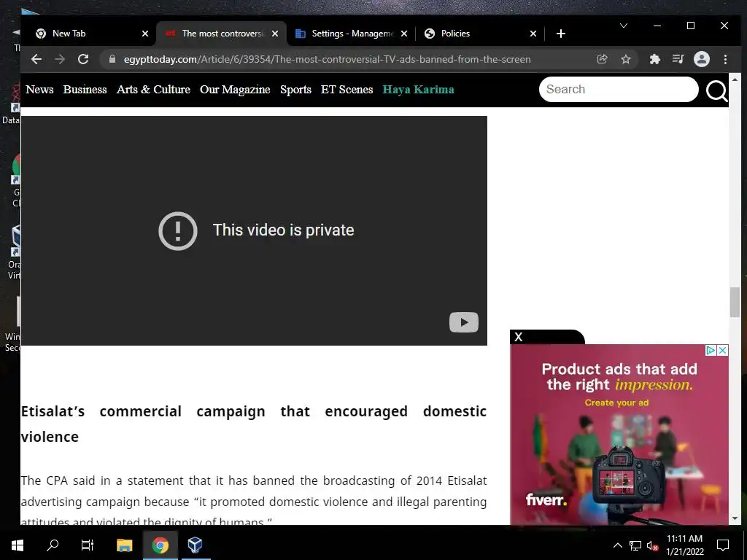The image size is (747, 560).
Task: Open the Business section
Action: pyautogui.click(x=85, y=90)
